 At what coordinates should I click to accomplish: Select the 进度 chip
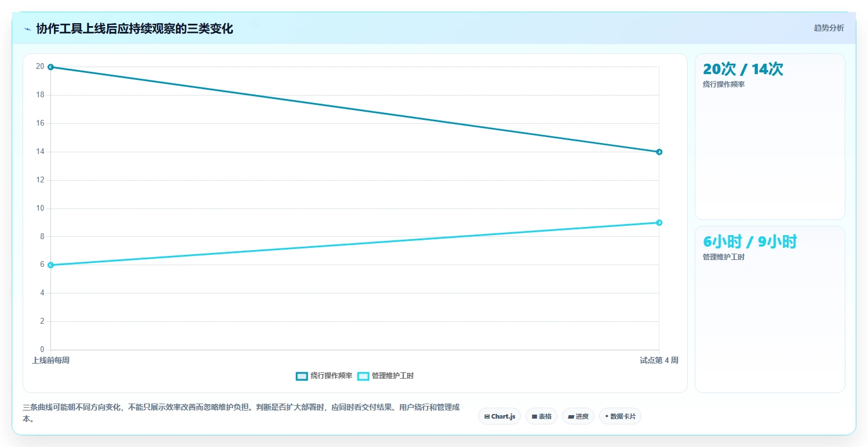pyautogui.click(x=578, y=416)
